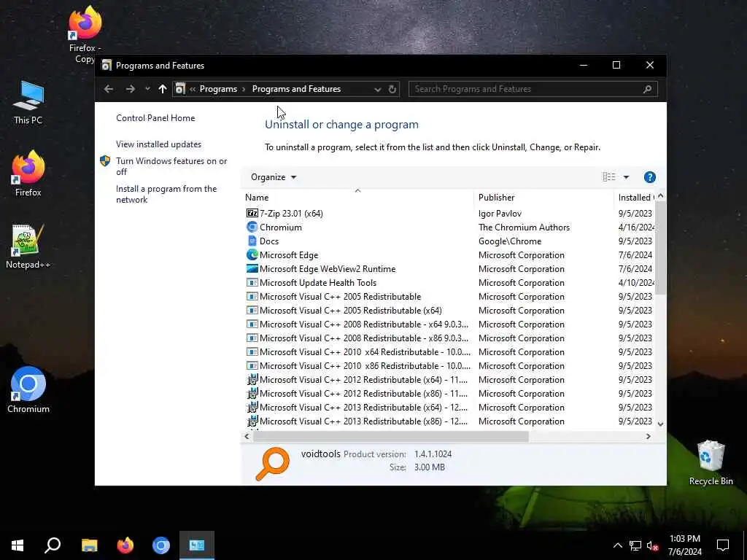Screen dimensions: 747x560
Task: Open the recent locations dropdown
Action: (x=147, y=89)
